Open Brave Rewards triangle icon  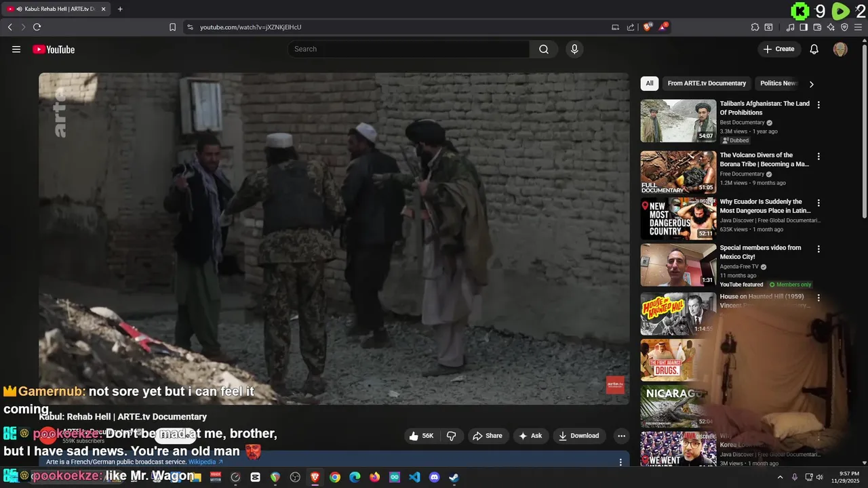pyautogui.click(x=663, y=27)
